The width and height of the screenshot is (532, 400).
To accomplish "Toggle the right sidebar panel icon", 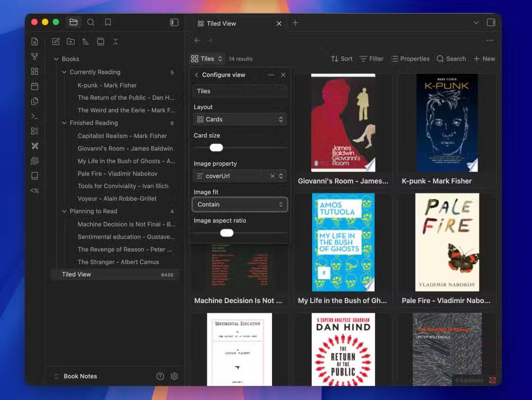I will click(x=491, y=23).
